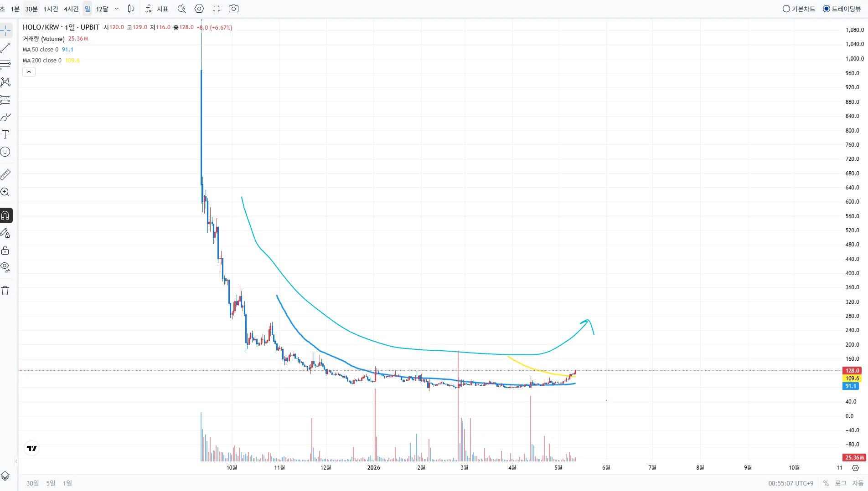Viewport: 868px width, 491px height.
Task: Set date range to 5일
Action: (x=51, y=483)
